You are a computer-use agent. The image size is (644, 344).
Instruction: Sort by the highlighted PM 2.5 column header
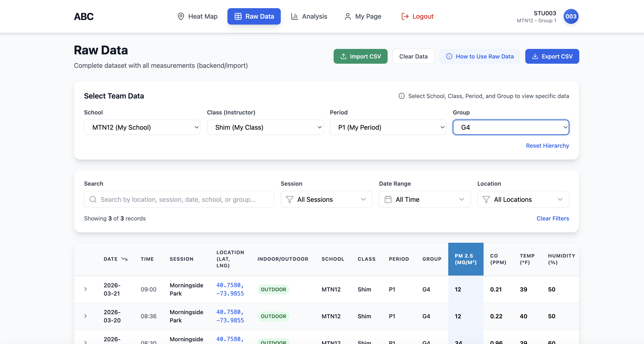466,259
